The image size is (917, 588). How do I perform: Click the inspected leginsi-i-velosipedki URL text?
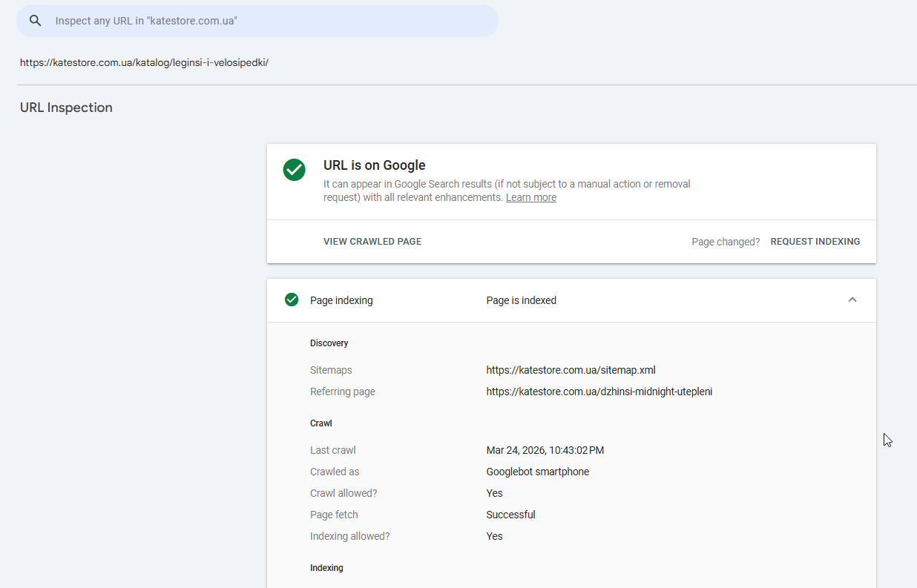(144, 62)
